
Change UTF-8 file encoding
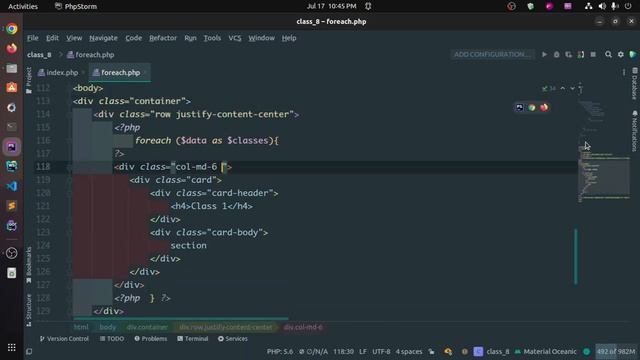click(x=381, y=351)
